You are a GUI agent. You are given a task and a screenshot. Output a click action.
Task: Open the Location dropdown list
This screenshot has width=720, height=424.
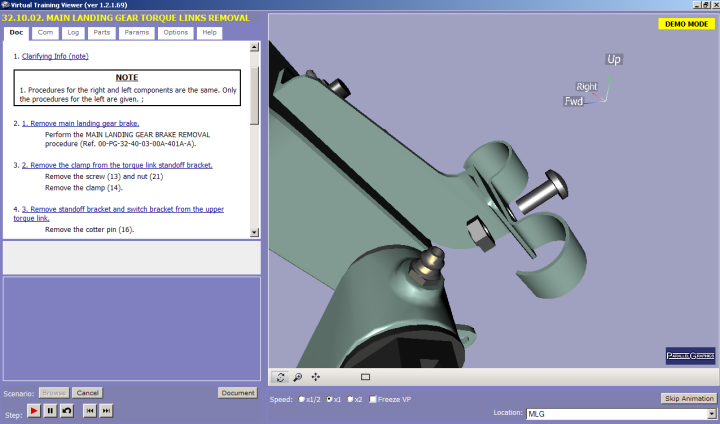pyautogui.click(x=712, y=413)
